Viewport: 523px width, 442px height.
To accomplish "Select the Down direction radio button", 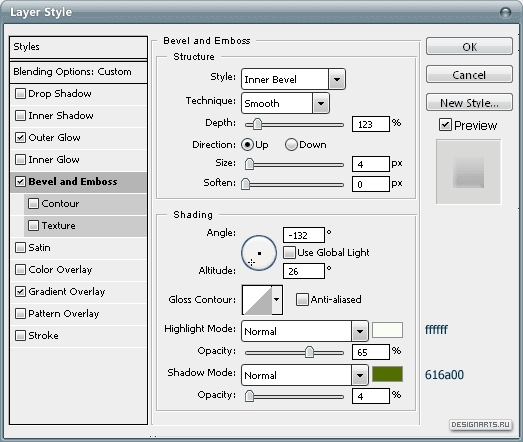I will (x=291, y=144).
